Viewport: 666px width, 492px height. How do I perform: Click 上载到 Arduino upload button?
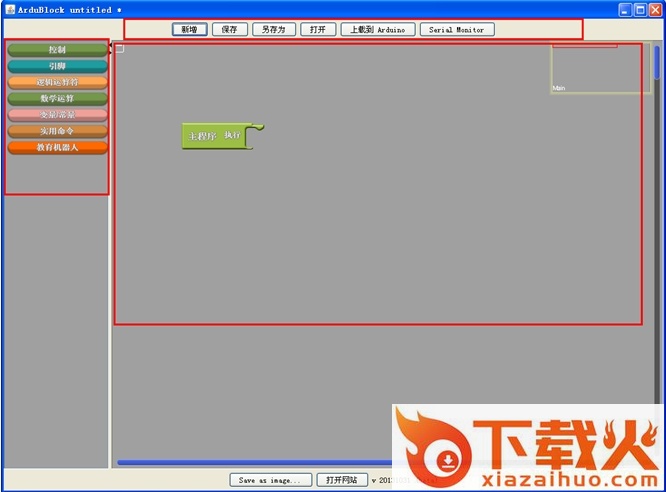(378, 29)
